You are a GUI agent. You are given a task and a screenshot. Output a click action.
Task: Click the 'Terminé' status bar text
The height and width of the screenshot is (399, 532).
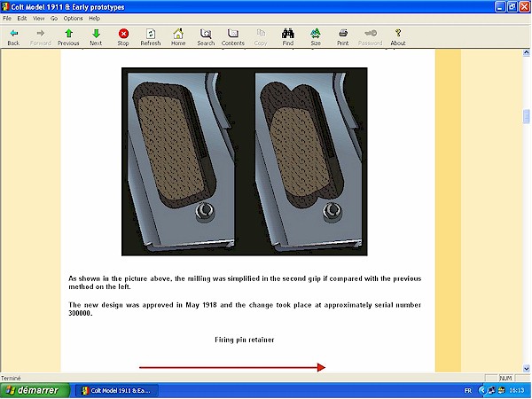11,378
